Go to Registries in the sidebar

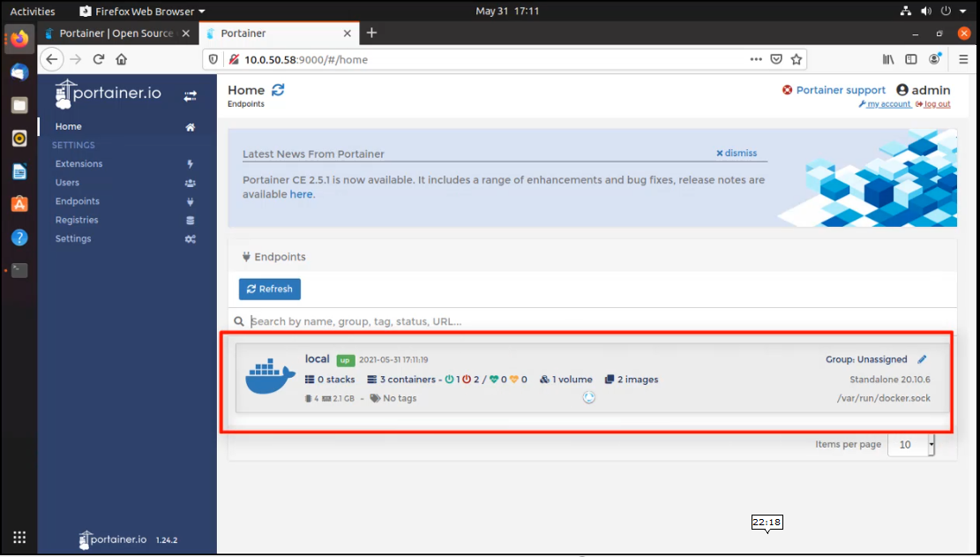(x=77, y=220)
